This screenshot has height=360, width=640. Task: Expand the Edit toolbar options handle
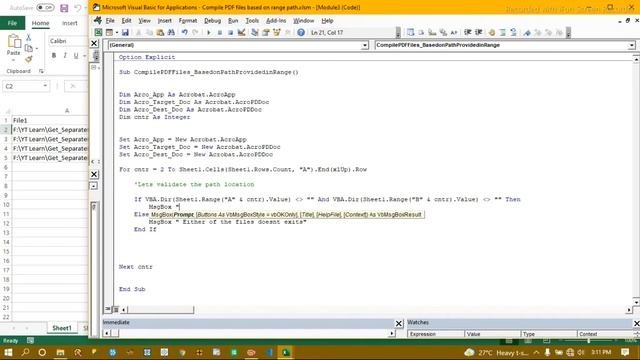568,33
